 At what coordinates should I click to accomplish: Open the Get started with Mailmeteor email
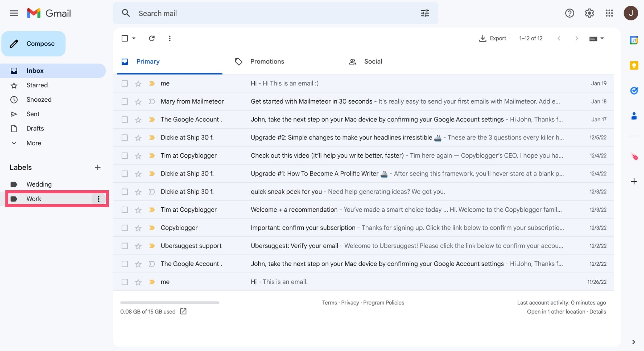point(363,102)
